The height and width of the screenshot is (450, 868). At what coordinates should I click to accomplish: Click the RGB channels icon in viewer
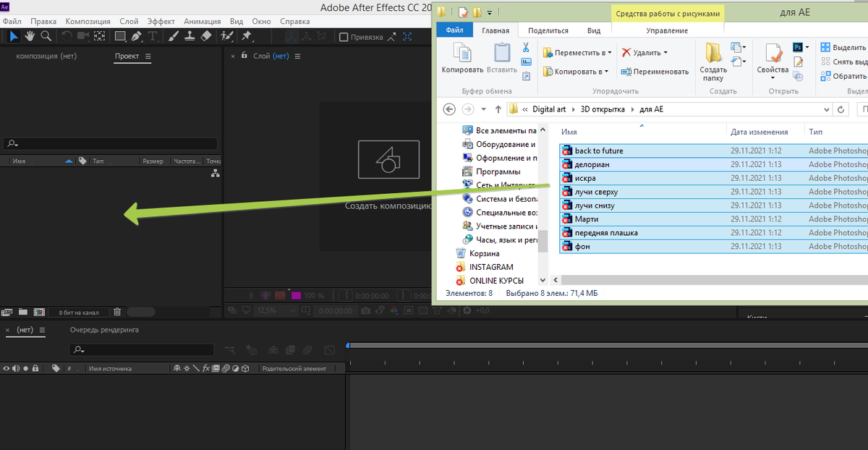coord(393,310)
